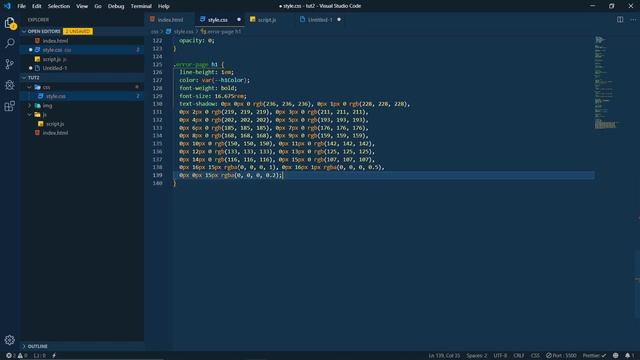Click Ln 139, Col 35 in status bar

[x=444, y=356]
